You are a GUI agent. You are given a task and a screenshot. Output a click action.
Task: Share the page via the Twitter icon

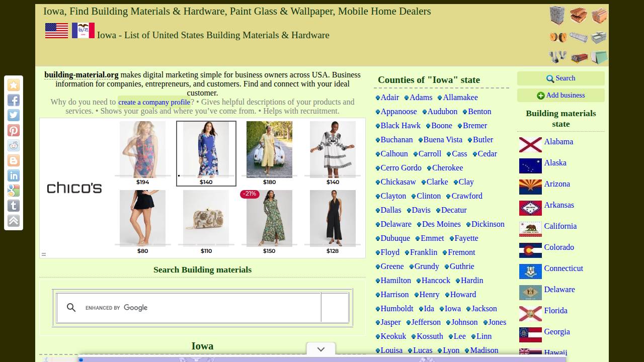14,115
